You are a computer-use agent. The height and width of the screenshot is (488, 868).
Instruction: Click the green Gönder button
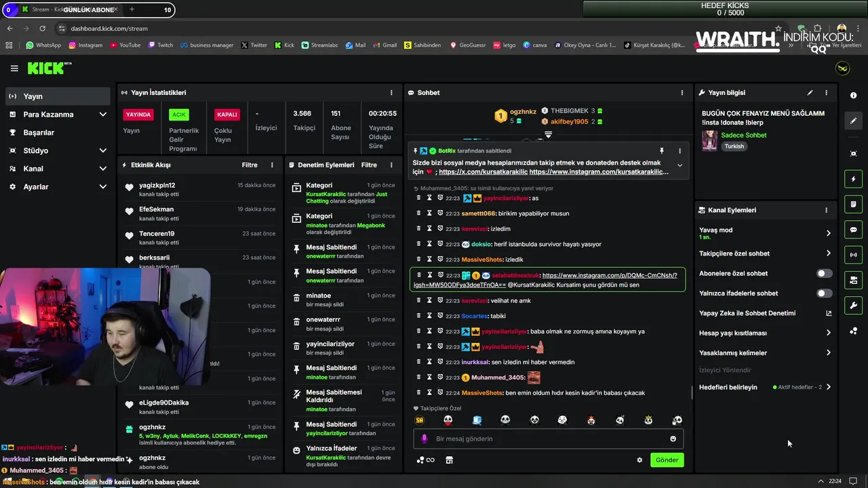pyautogui.click(x=667, y=460)
